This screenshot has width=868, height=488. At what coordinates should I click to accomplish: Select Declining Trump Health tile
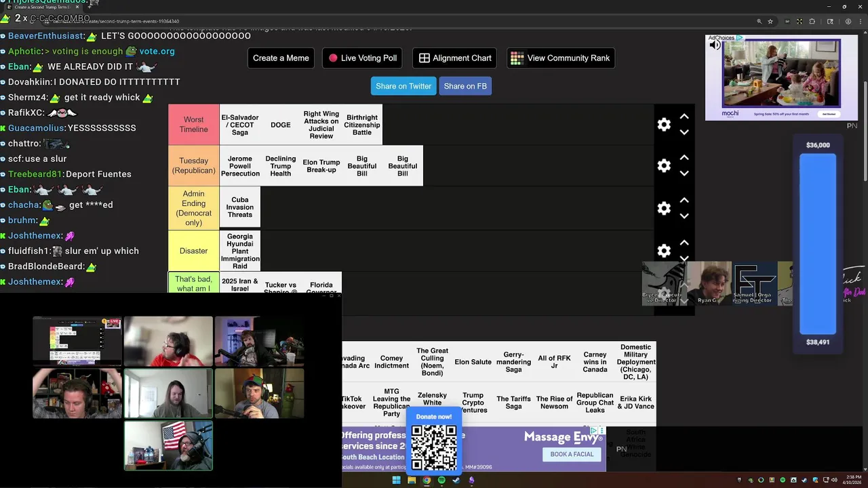click(281, 165)
